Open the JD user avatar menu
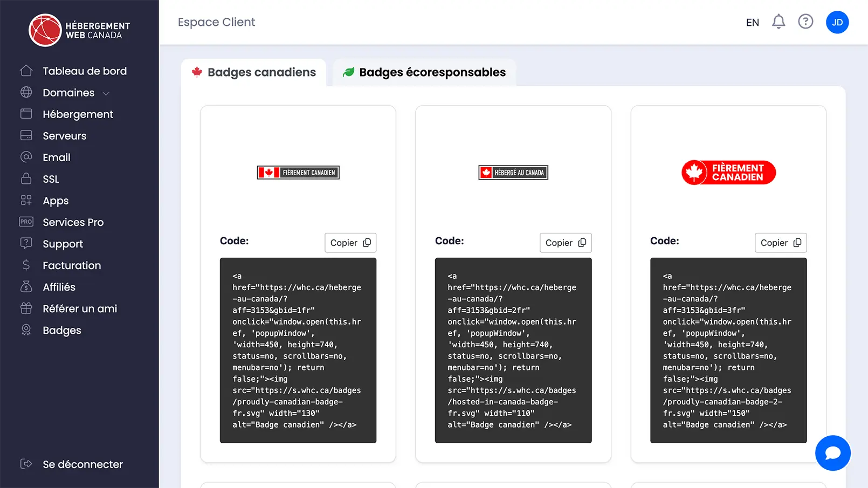The image size is (868, 488). coord(837,22)
